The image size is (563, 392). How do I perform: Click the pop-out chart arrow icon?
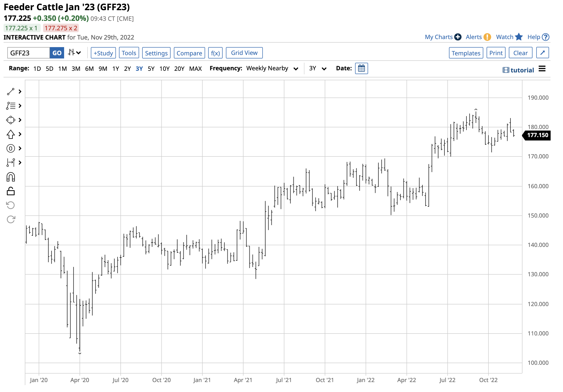[x=542, y=53]
